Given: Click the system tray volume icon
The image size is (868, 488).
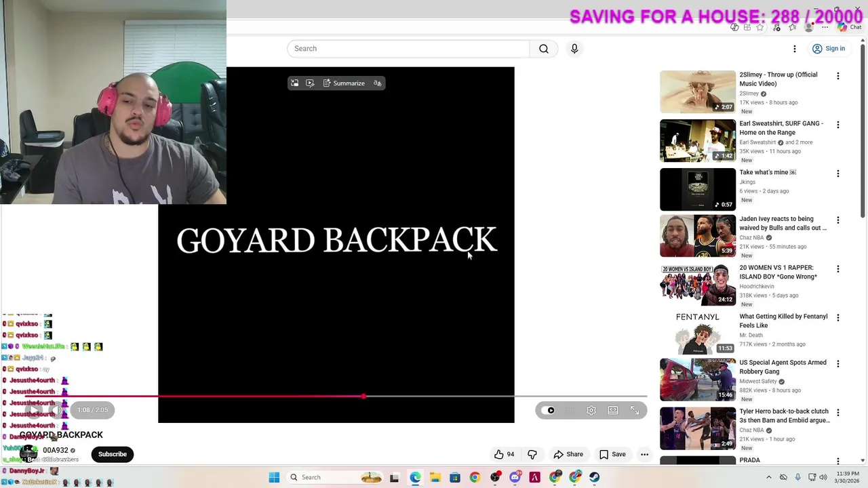Looking at the screenshot, I should (x=823, y=477).
